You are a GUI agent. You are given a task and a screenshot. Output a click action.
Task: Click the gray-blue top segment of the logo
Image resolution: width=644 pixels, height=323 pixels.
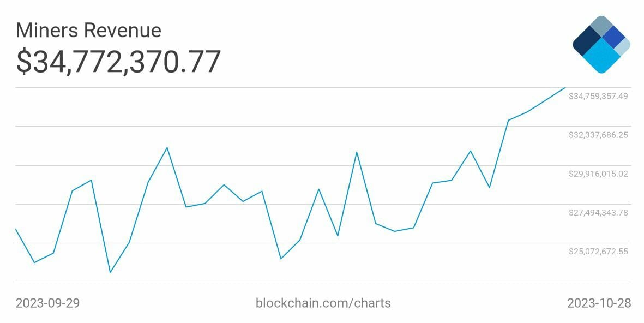[x=601, y=26]
